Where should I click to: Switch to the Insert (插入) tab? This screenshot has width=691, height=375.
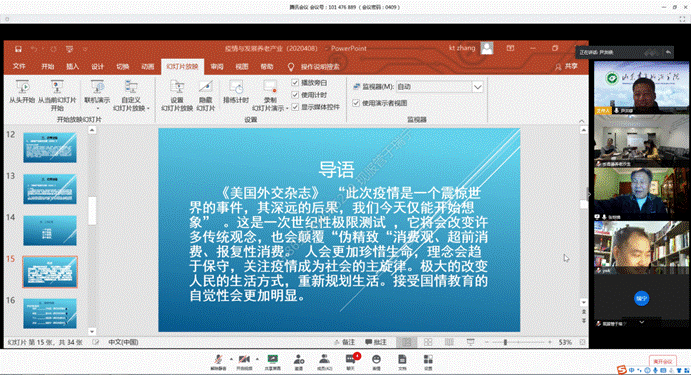point(72,67)
